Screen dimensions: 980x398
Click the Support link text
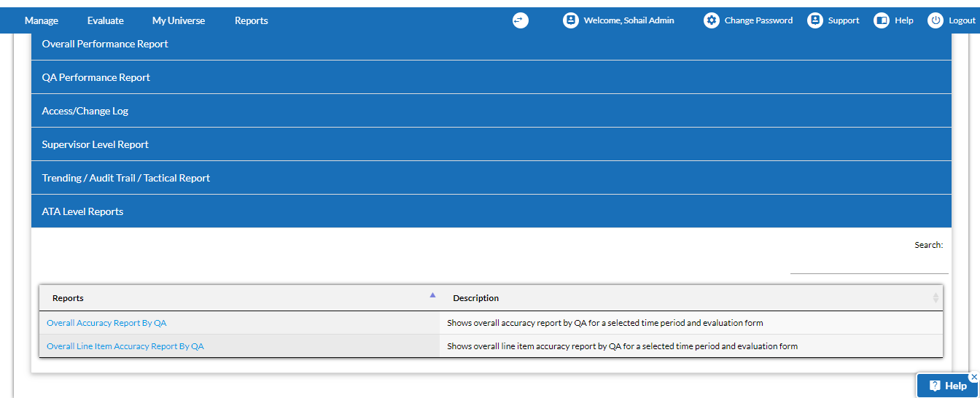pyautogui.click(x=844, y=20)
